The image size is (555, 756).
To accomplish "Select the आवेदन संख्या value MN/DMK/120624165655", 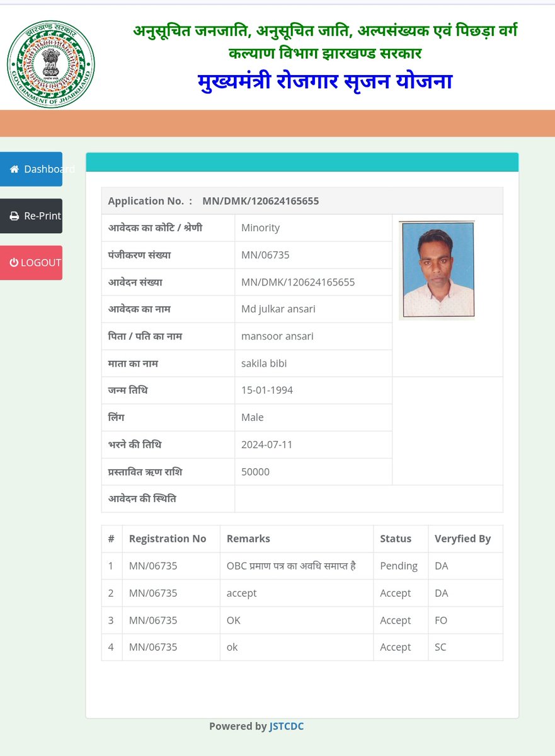I will pyautogui.click(x=298, y=282).
